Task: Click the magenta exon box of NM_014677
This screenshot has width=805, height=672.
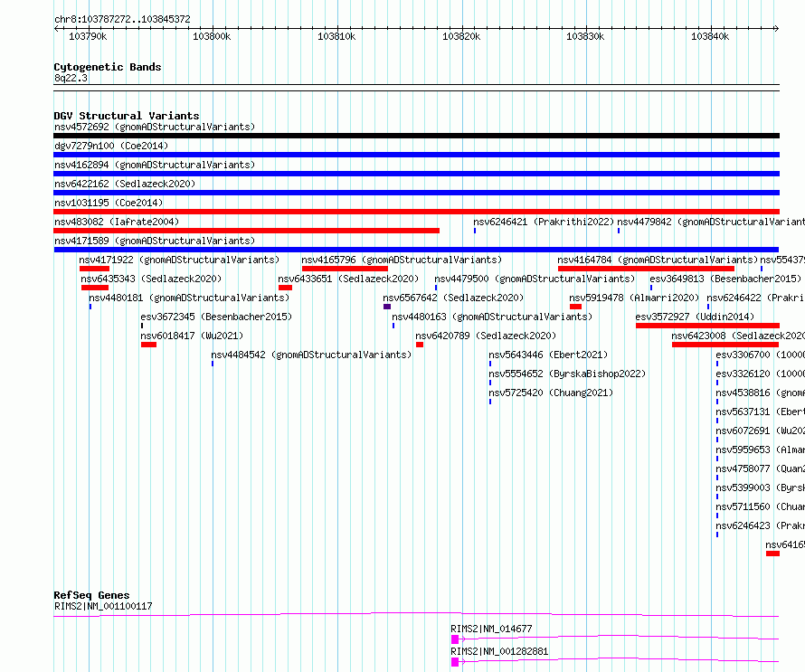Action: pyautogui.click(x=455, y=639)
